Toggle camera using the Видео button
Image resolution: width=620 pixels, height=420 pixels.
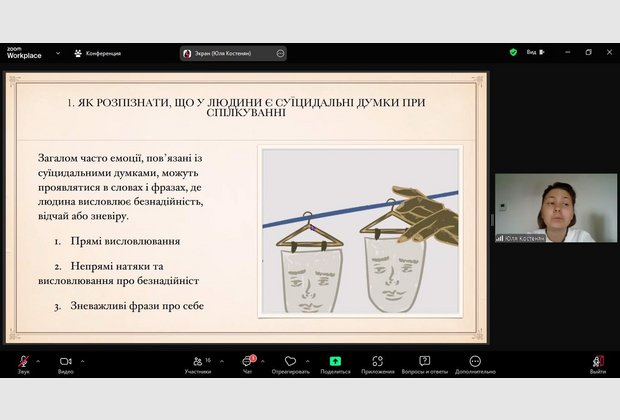coord(65,362)
